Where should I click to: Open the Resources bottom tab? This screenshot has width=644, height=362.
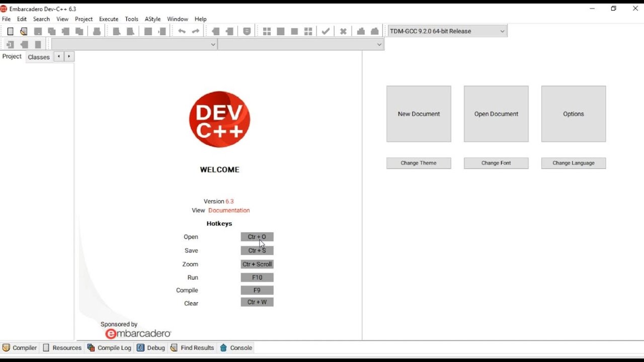[62, 348]
